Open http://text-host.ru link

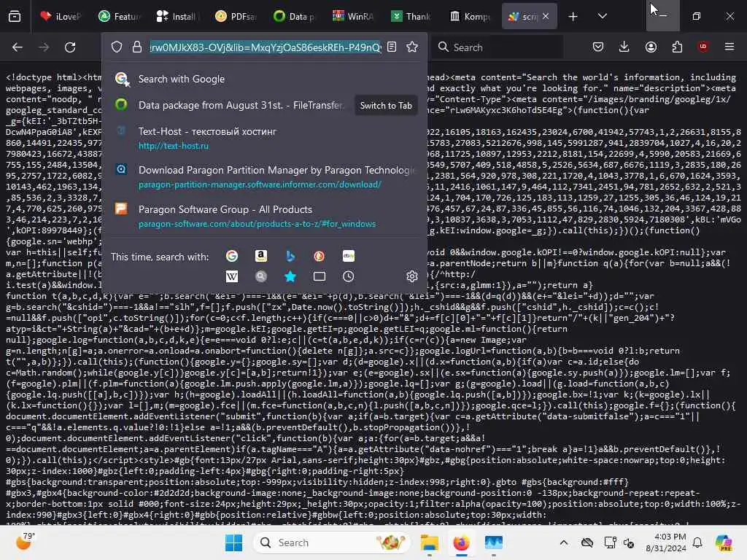(174, 146)
